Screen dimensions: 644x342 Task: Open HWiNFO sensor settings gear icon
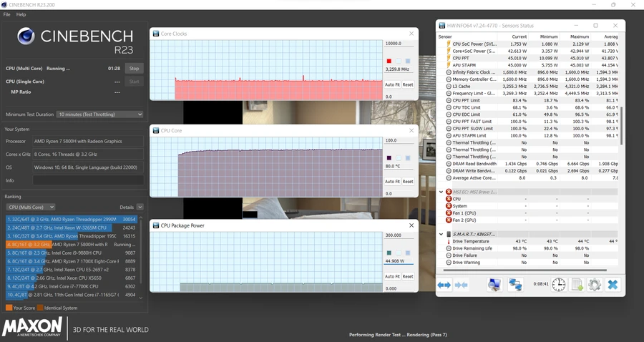point(595,285)
